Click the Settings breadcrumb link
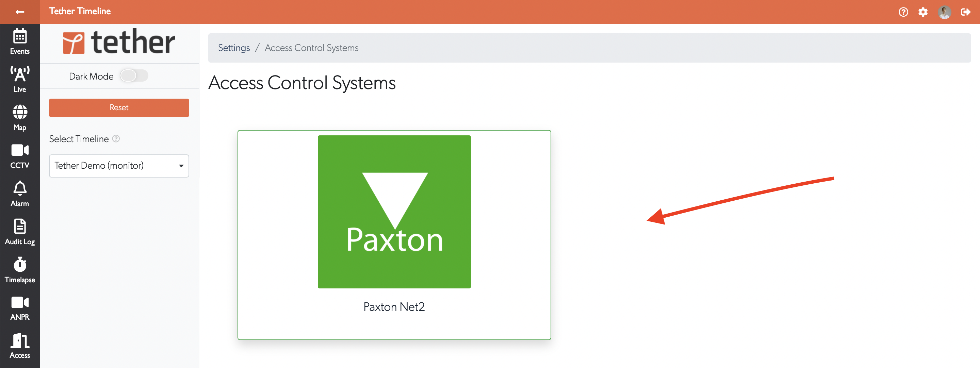The image size is (980, 368). click(x=233, y=48)
